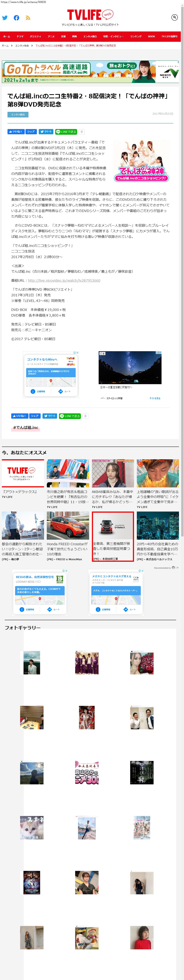184x980 pixels.
Task: Open the TV LIFE Twitter icon in header
Action: click(5, 17)
